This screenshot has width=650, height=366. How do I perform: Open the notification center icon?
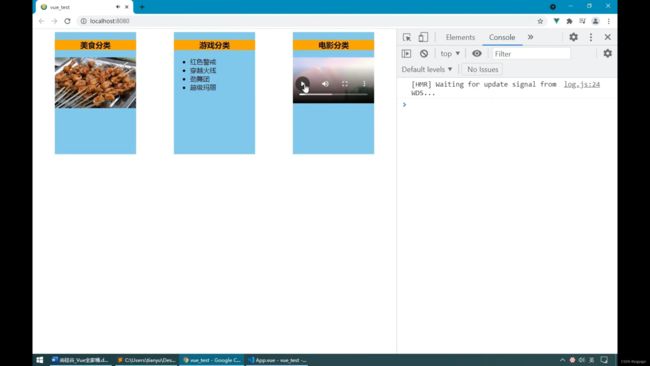click(x=604, y=360)
